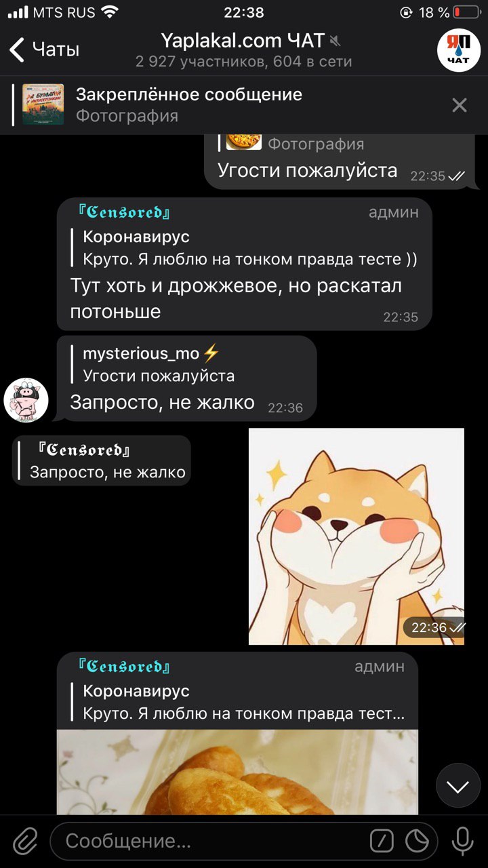Open the ЯП ЧАТ group avatar
Image resolution: width=488 pixels, height=868 pixels.
point(458,50)
